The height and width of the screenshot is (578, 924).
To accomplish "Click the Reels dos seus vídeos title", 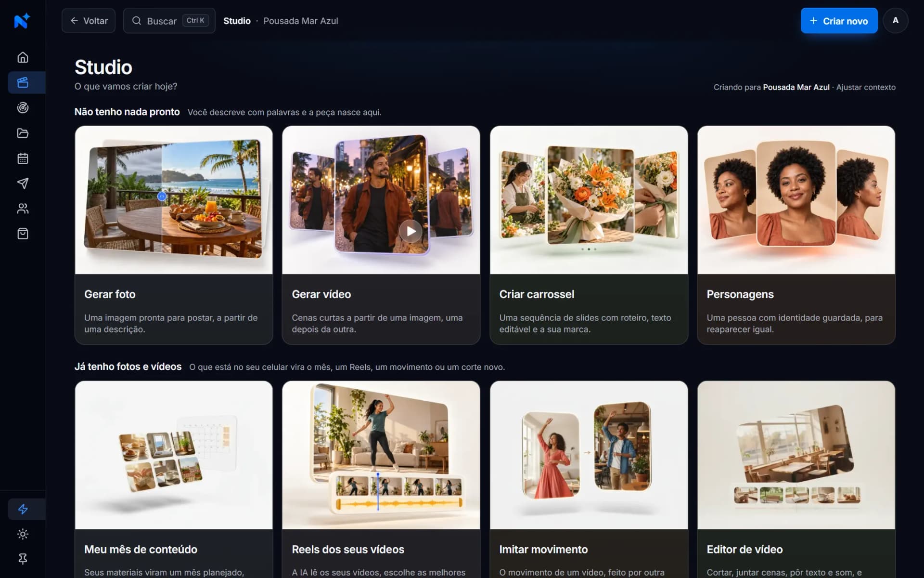I will click(348, 550).
